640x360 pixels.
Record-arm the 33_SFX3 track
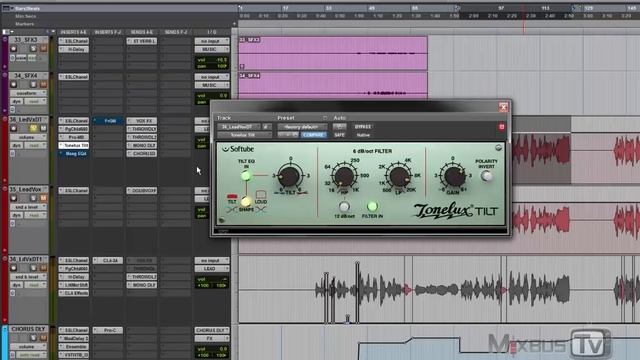coord(13,49)
